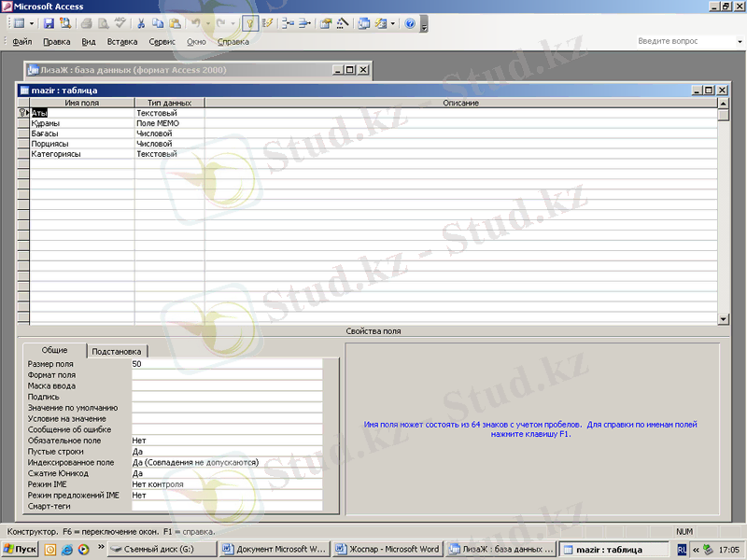The width and height of the screenshot is (747, 560).
Task: Select the Порциясы field name cell
Action: point(82,144)
